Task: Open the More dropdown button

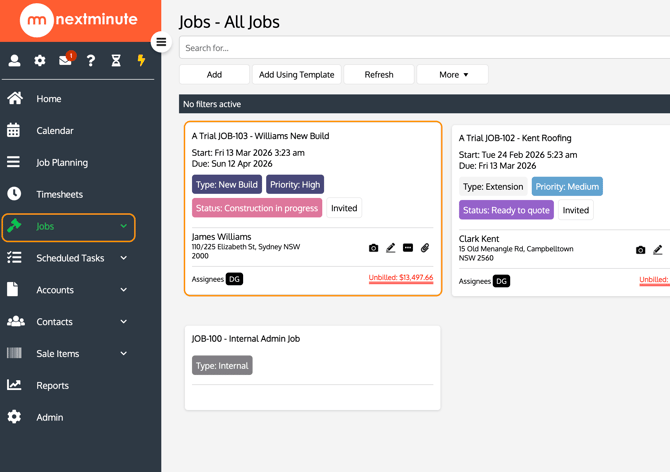Action: [452, 75]
